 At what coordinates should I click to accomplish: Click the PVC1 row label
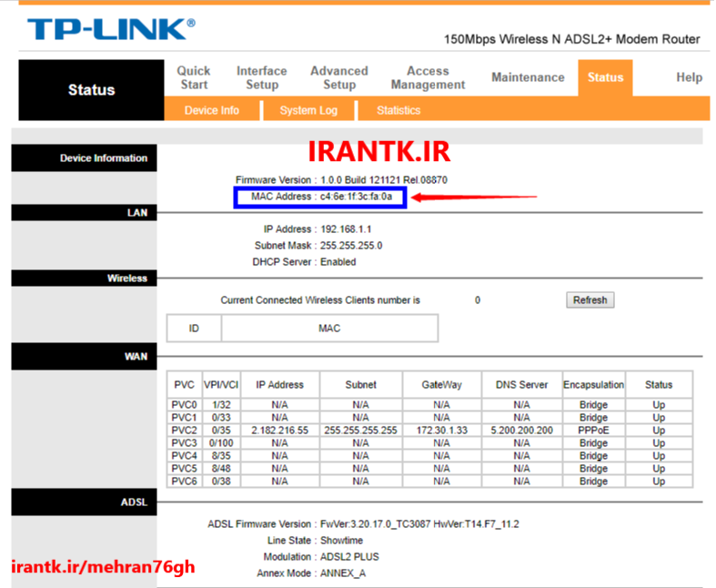(184, 418)
